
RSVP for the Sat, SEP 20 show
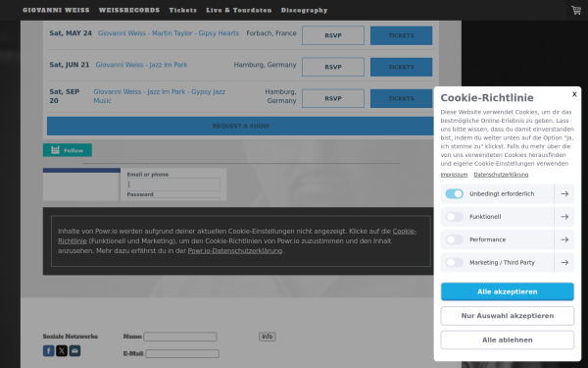coord(333,98)
